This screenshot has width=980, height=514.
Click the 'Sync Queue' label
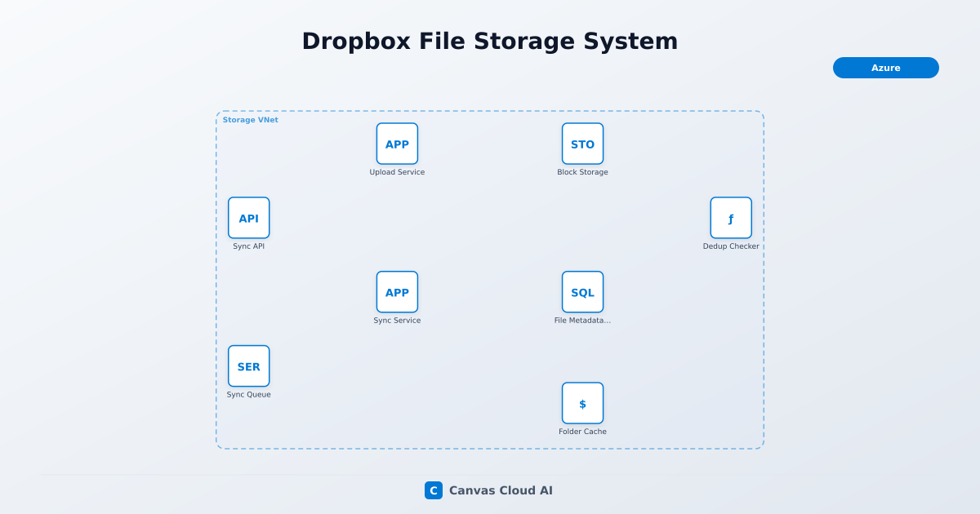click(x=248, y=395)
